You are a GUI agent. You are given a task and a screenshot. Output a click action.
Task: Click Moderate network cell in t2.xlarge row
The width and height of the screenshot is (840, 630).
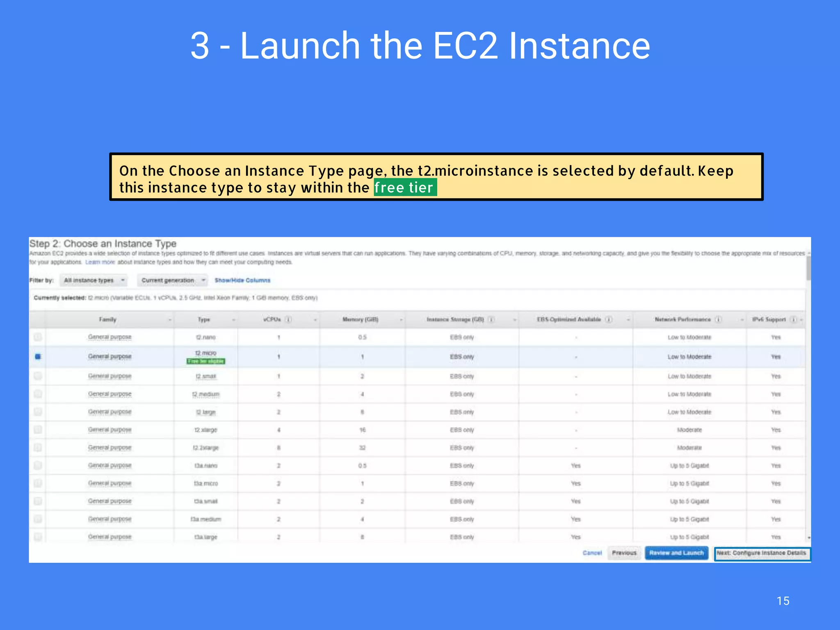coord(689,430)
